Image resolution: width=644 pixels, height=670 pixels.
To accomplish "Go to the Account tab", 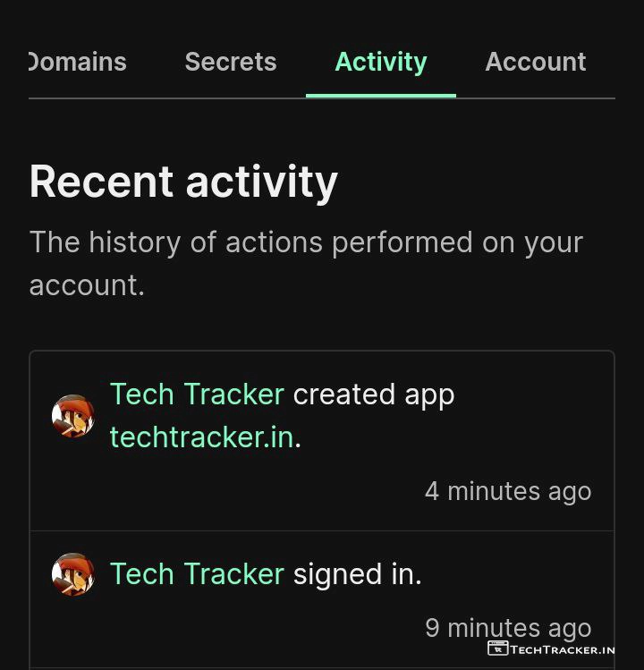I will [535, 62].
